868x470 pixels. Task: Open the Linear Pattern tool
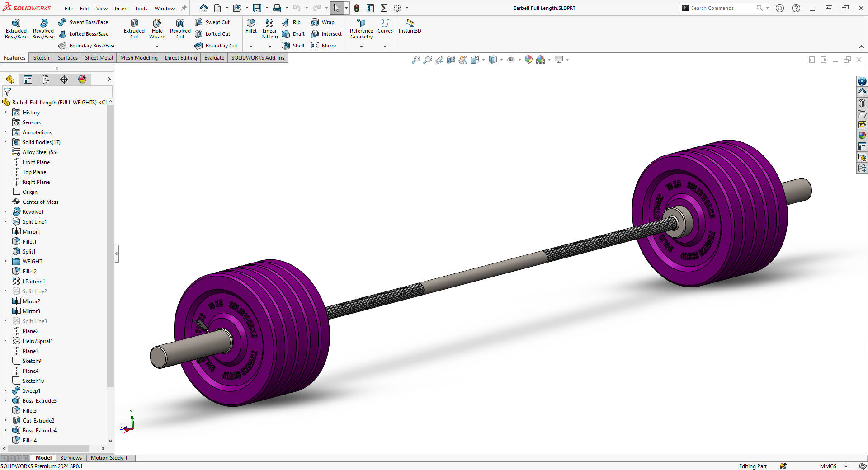point(269,29)
